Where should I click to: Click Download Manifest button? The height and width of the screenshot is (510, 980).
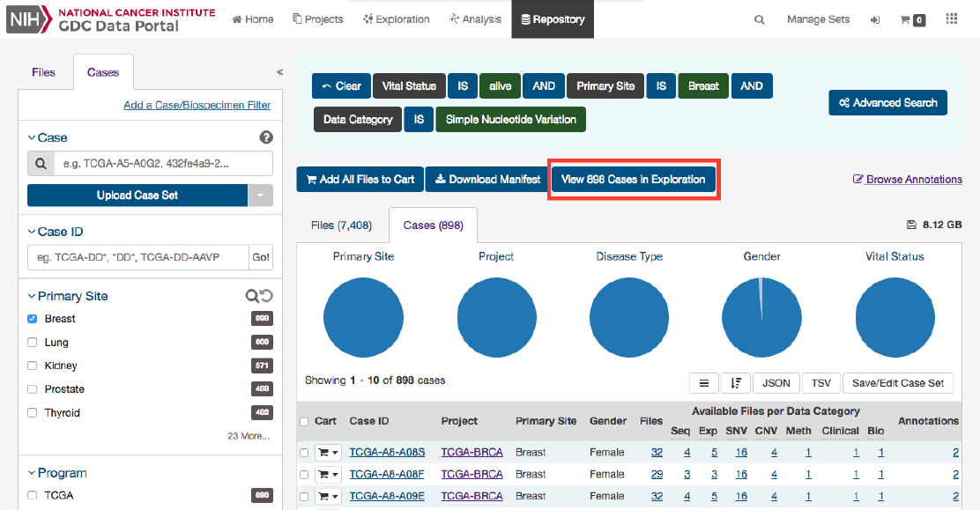487,180
